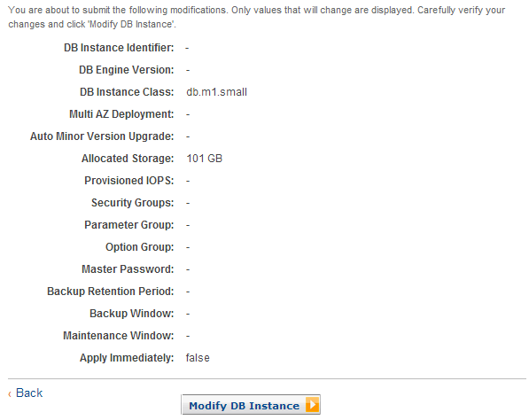Image resolution: width=529 pixels, height=420 pixels.
Task: Click the Modify DB Instance button
Action: 251,404
